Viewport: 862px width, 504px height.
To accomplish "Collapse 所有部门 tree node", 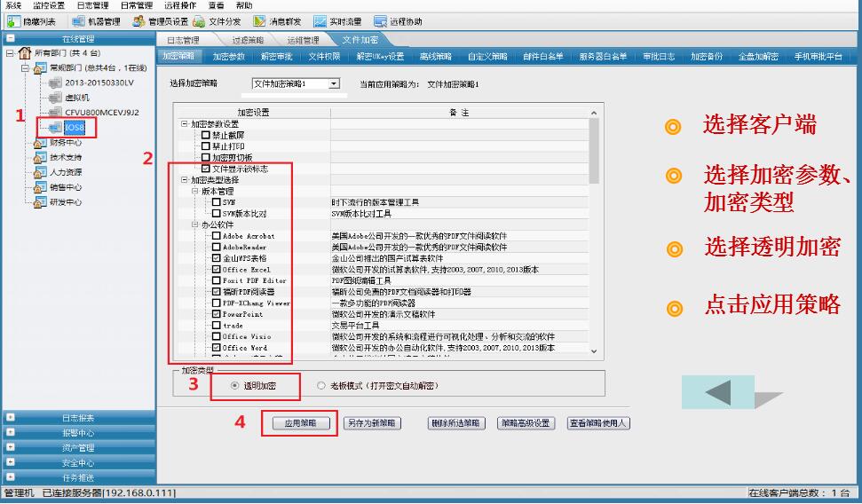I will point(10,53).
